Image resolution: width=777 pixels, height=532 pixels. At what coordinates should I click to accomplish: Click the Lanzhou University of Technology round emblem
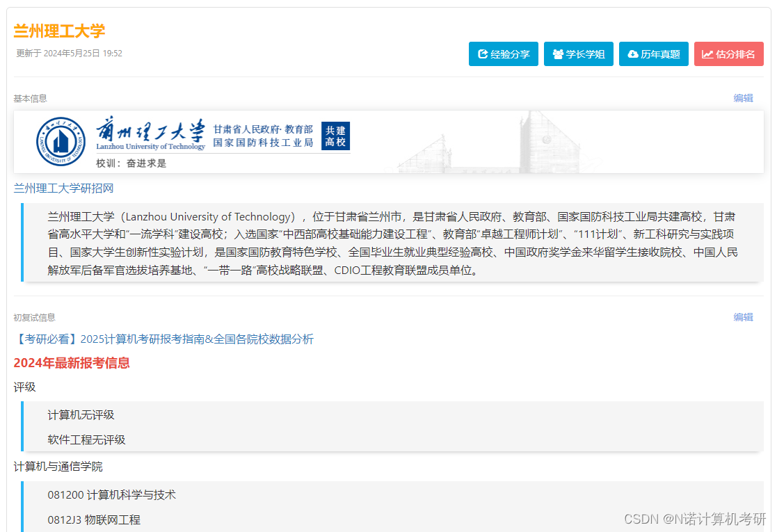61,141
